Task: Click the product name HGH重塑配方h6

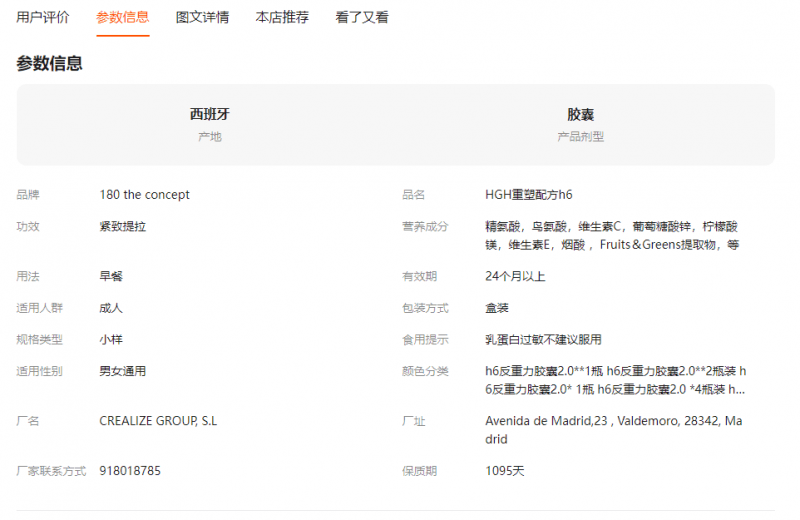Action: point(529,195)
